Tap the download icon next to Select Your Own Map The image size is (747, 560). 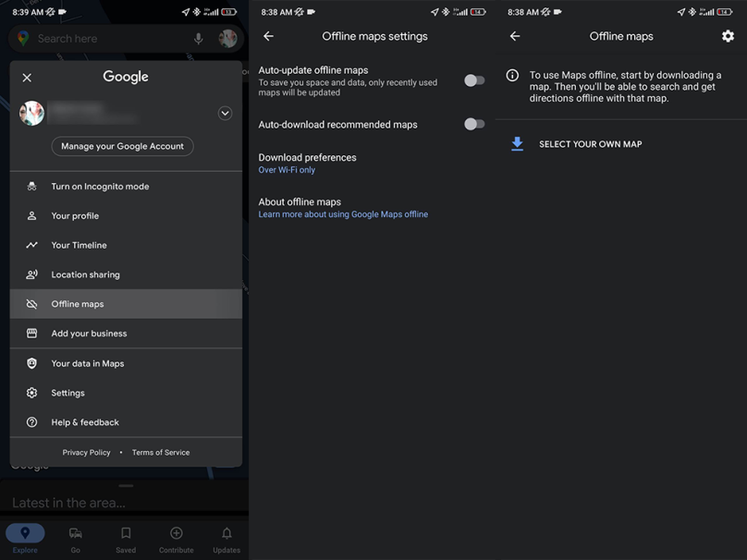click(517, 143)
